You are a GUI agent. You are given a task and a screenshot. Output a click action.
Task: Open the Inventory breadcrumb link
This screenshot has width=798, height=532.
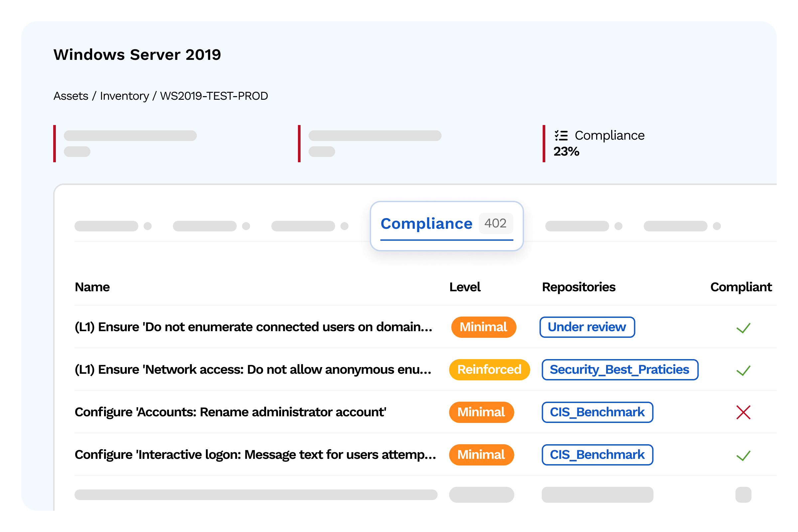124,96
